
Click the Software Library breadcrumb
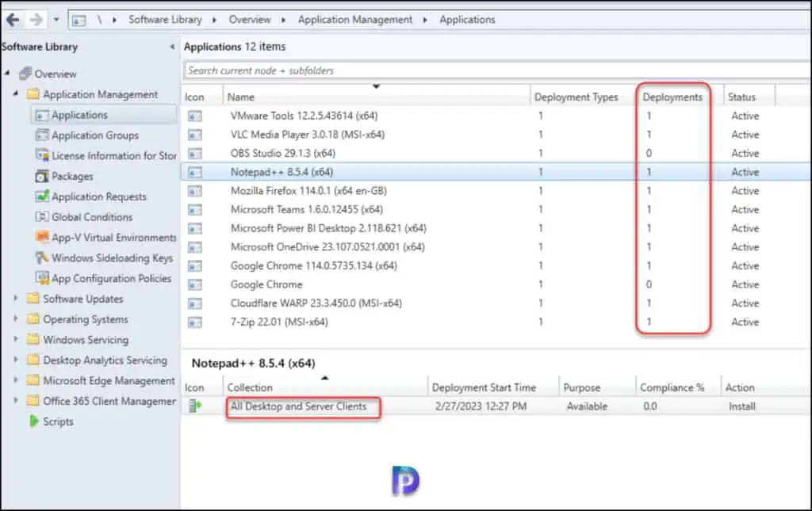pyautogui.click(x=165, y=20)
